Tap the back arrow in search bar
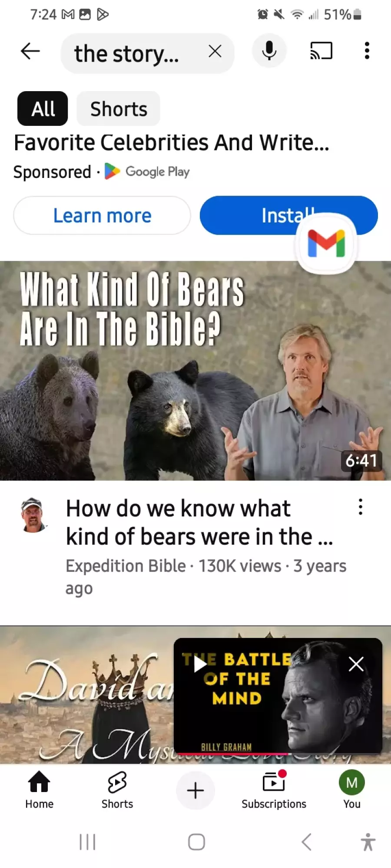 point(30,51)
